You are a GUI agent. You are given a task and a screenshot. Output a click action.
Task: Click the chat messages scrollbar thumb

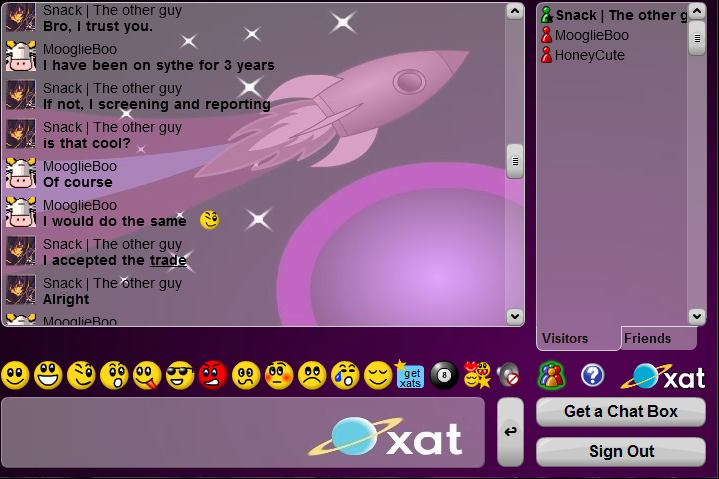tap(515, 161)
